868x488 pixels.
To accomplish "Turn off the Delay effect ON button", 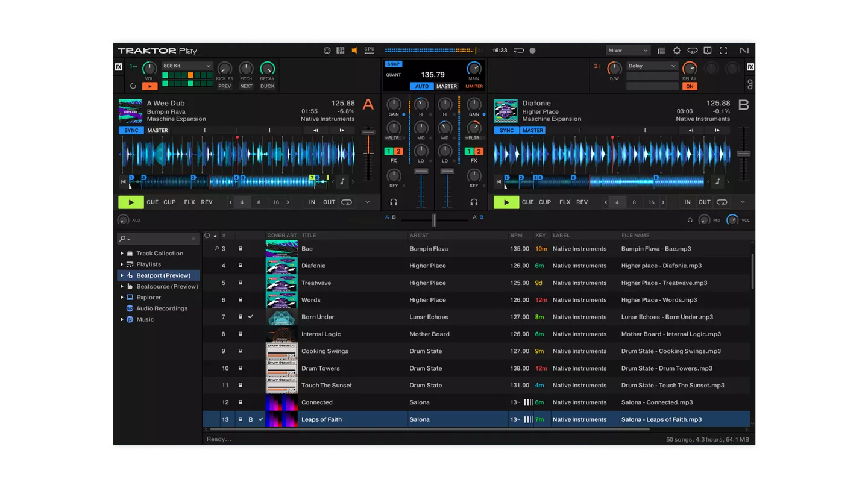I will (690, 86).
